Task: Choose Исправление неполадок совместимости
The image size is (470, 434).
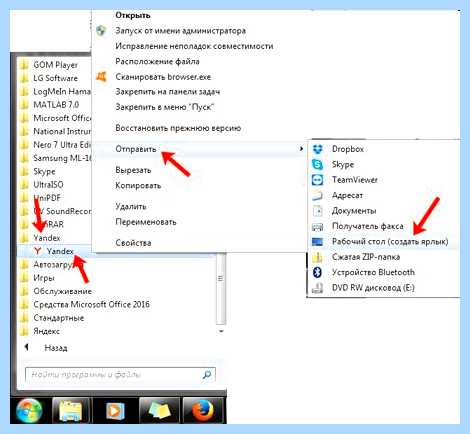Action: point(194,46)
